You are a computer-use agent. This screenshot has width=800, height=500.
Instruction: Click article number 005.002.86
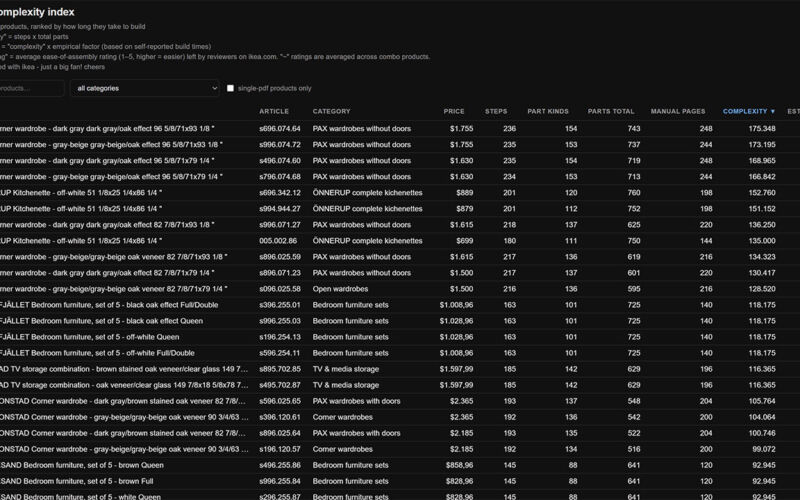[x=278, y=241]
